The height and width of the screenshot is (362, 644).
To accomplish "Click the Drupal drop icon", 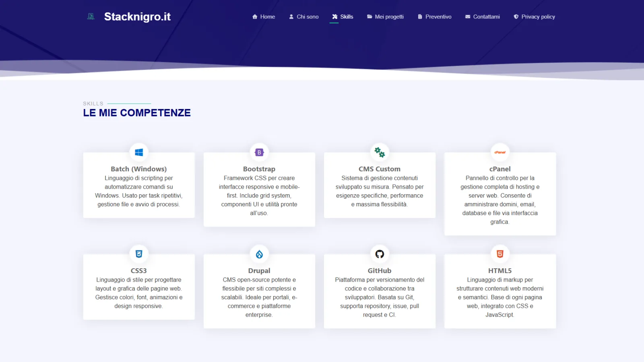I will coord(259,254).
